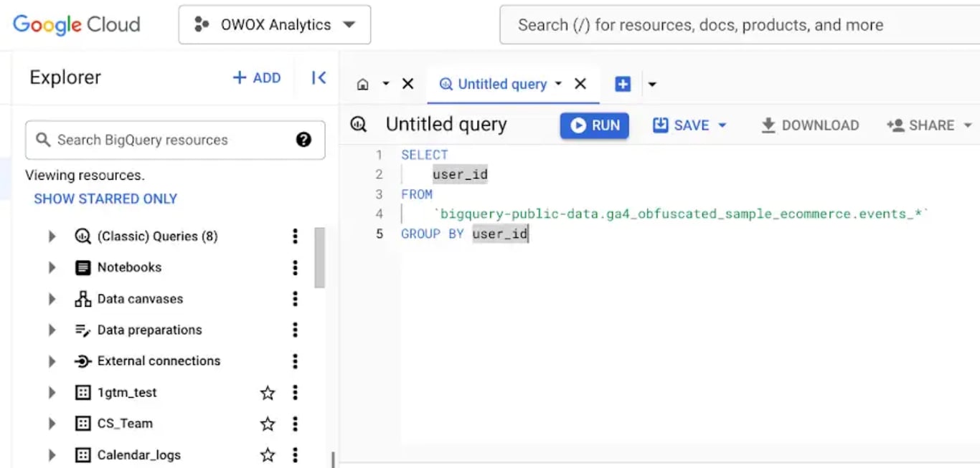The width and height of the screenshot is (980, 468).
Task: Click the SAVE button
Action: pos(681,125)
